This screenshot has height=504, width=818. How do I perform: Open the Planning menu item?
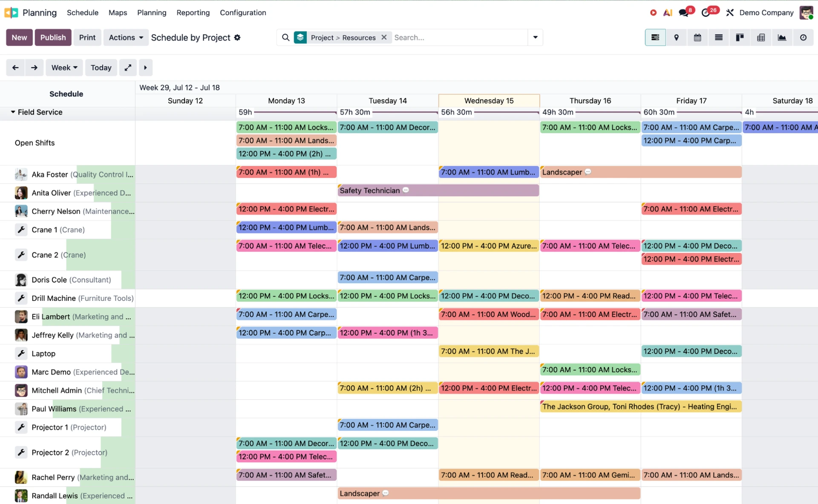coord(152,13)
